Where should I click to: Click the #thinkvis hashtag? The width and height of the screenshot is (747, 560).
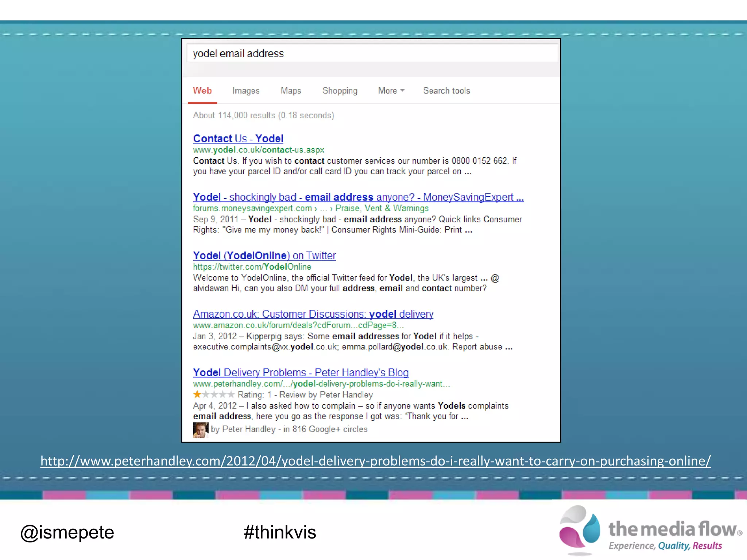(280, 532)
